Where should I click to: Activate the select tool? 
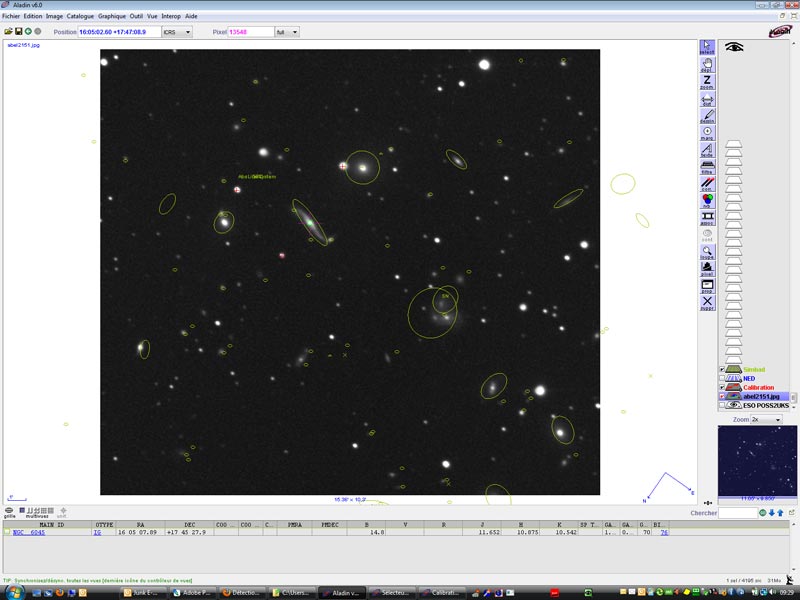707,47
